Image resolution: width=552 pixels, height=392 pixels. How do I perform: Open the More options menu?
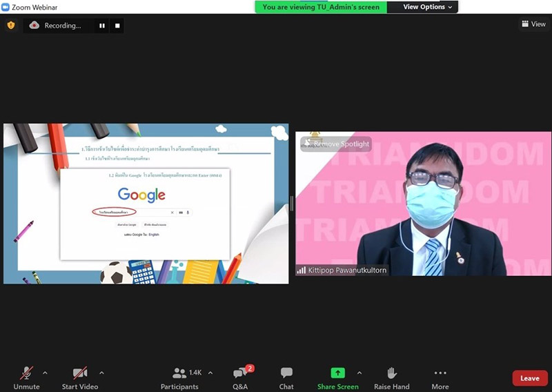440,378
